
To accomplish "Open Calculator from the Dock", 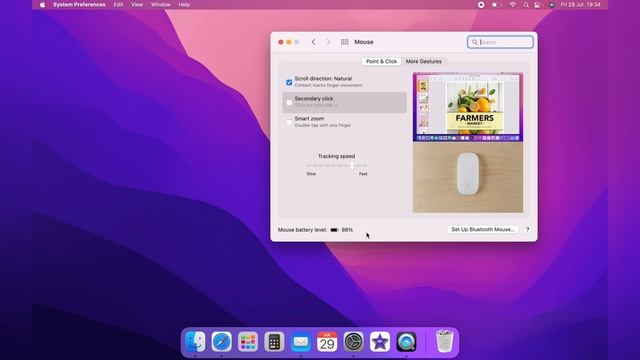I will coord(274,341).
